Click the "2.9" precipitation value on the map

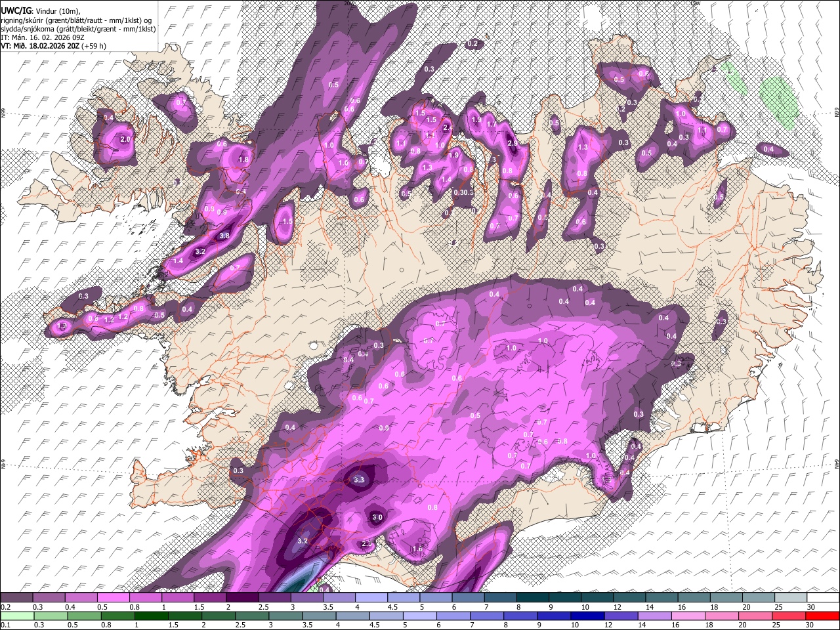(513, 142)
